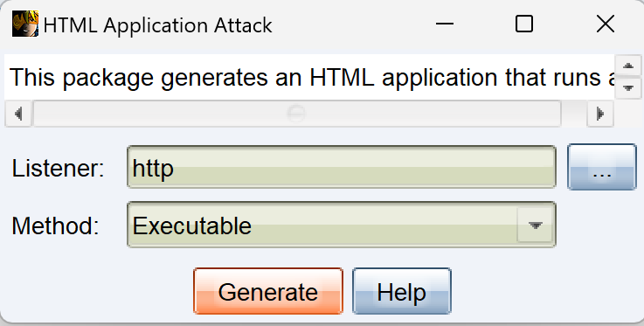Click the Generate button

(267, 291)
